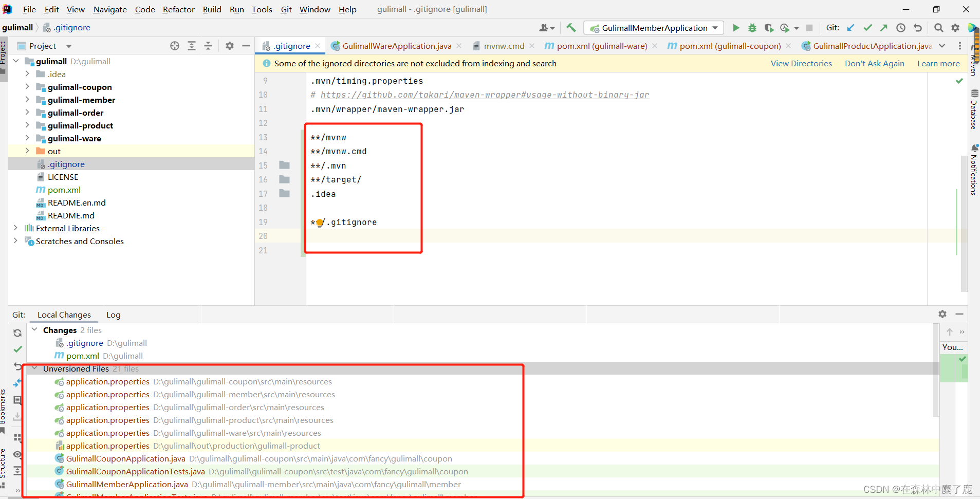Switch to mvnw.cmd editor tab
The image size is (980, 499).
[504, 46]
